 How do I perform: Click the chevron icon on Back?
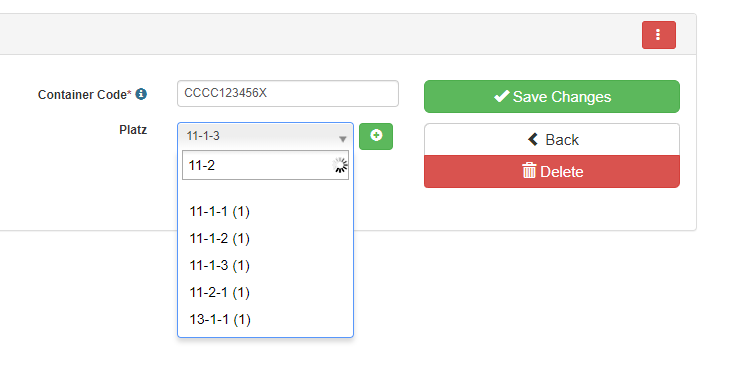point(533,139)
